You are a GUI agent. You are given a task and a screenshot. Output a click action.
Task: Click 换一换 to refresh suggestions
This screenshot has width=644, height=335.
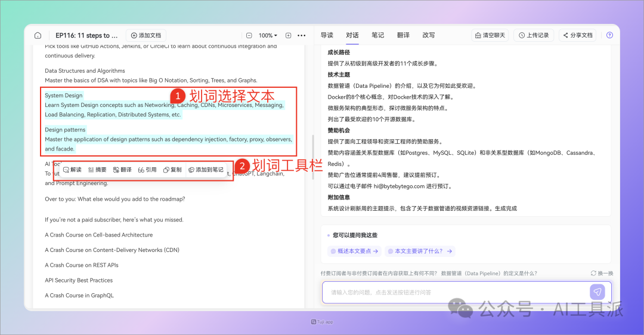click(602, 273)
